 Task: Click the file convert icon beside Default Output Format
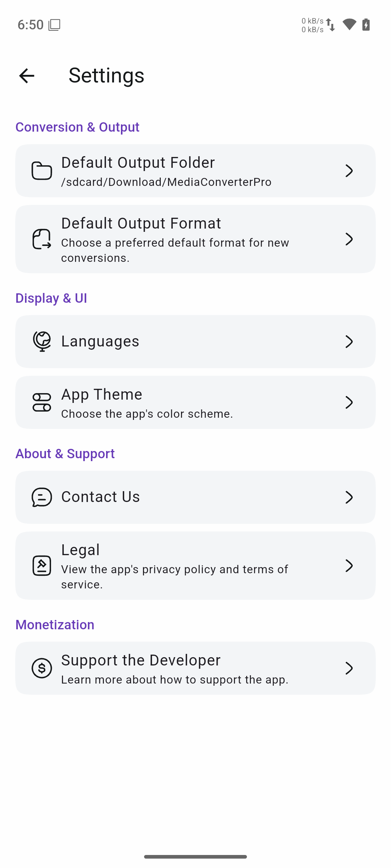click(42, 239)
